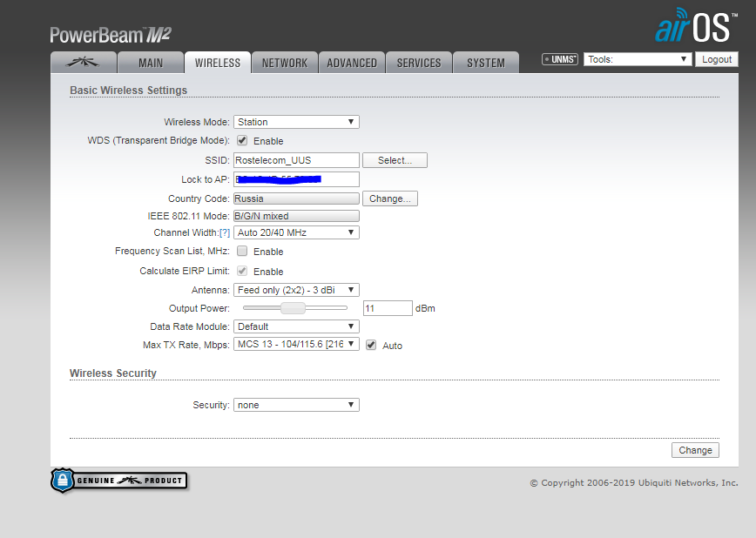Image resolution: width=756 pixels, height=538 pixels.
Task: Click the SSID Select button
Action: [x=395, y=160]
